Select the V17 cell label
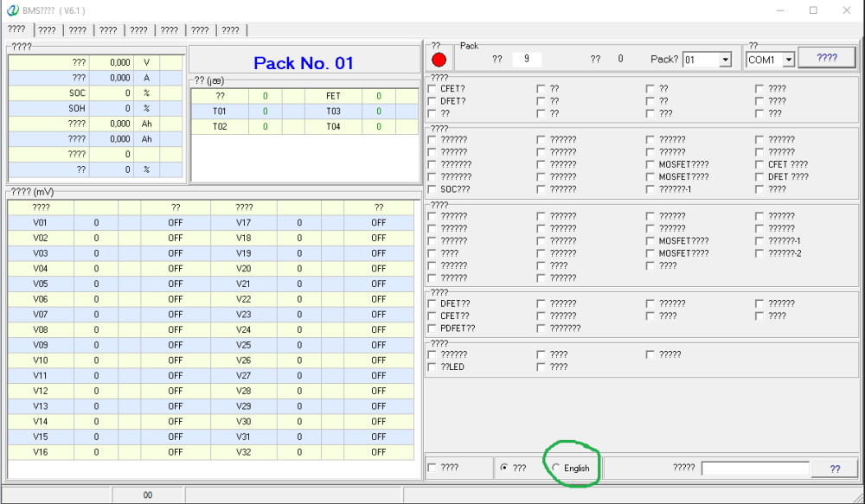Viewport: 865px width, 504px height. click(244, 223)
